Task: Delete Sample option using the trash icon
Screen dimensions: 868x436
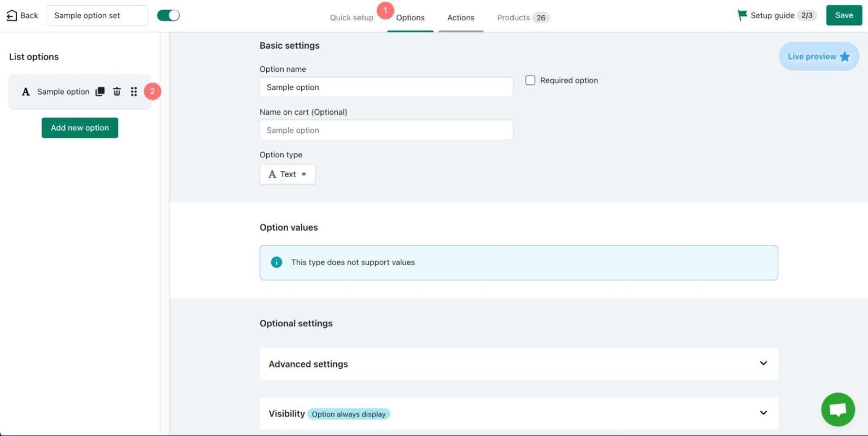Action: point(116,91)
